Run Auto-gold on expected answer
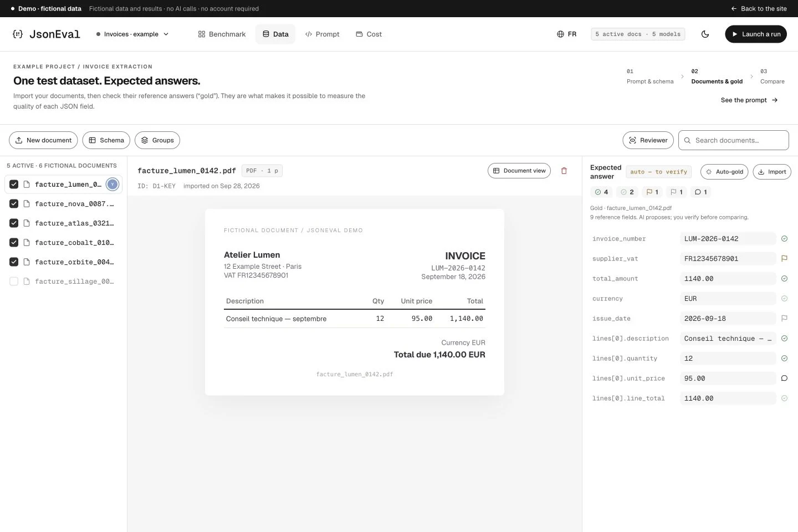Image resolution: width=798 pixels, height=532 pixels. [x=724, y=172]
